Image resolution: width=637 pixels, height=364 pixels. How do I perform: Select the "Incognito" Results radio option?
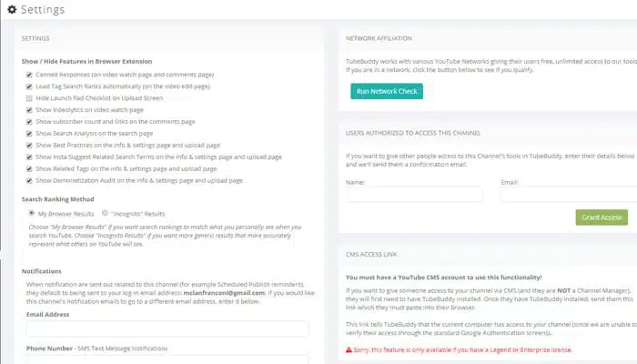[x=105, y=213]
